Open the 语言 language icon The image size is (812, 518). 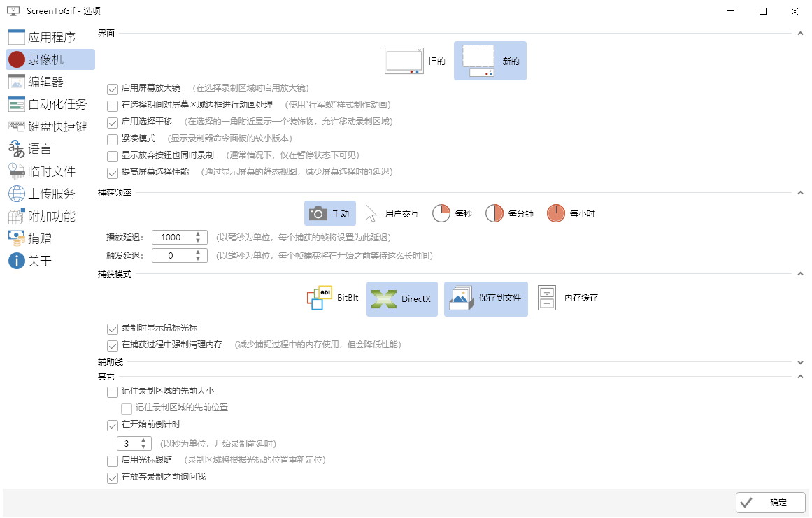17,149
